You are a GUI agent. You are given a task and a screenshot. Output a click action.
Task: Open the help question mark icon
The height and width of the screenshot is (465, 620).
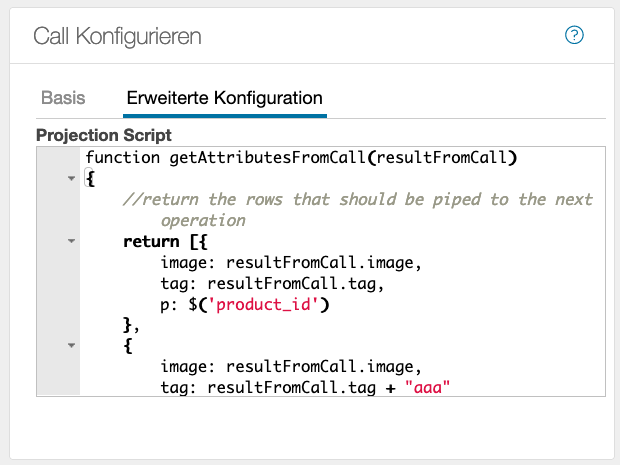pos(574,36)
